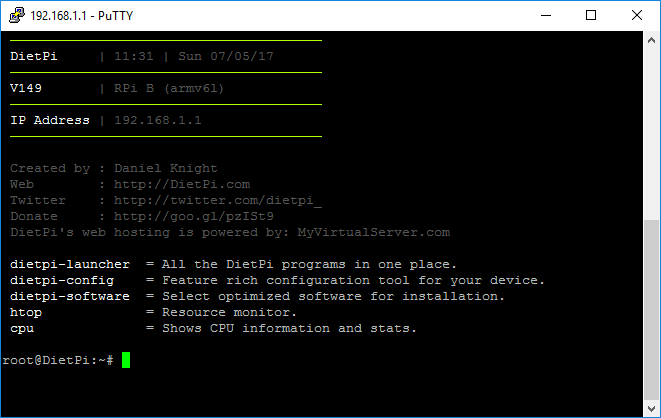Click the 192.168.1.1 - PuTTY title text
The height and width of the screenshot is (418, 661).
coord(82,16)
